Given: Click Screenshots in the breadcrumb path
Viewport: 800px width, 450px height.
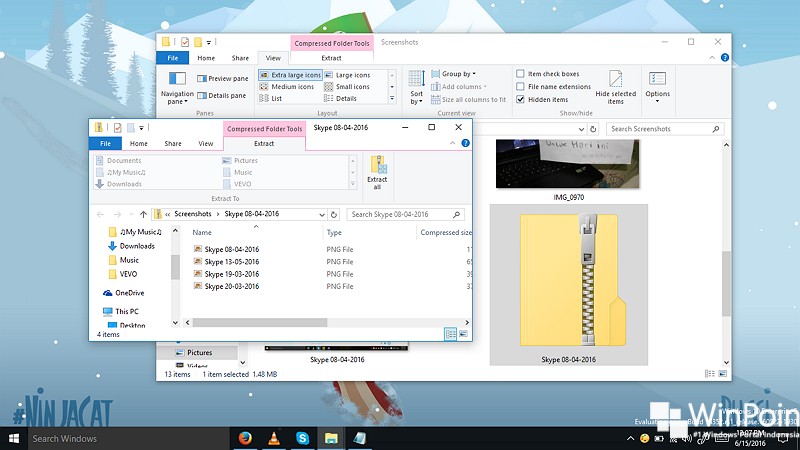Looking at the screenshot, I should (x=193, y=214).
